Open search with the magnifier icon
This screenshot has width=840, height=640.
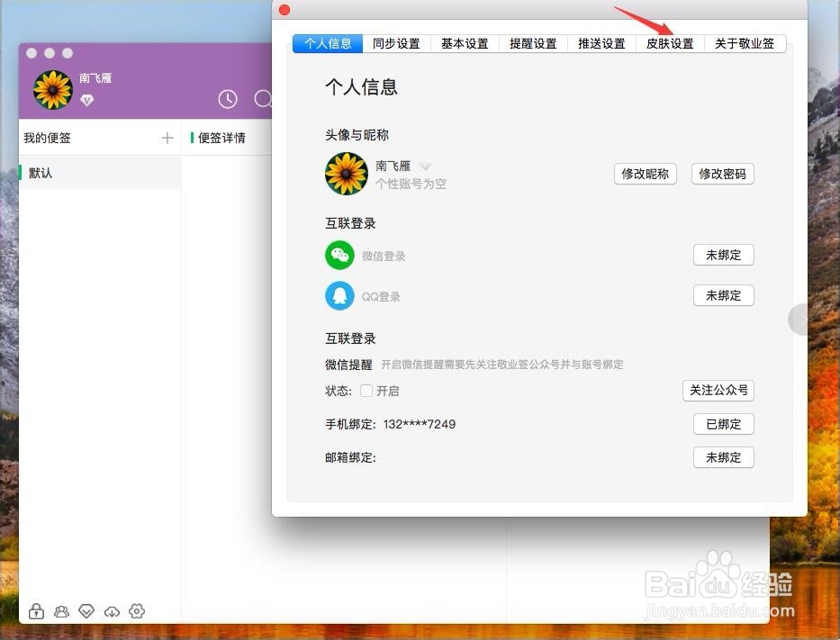tap(264, 99)
